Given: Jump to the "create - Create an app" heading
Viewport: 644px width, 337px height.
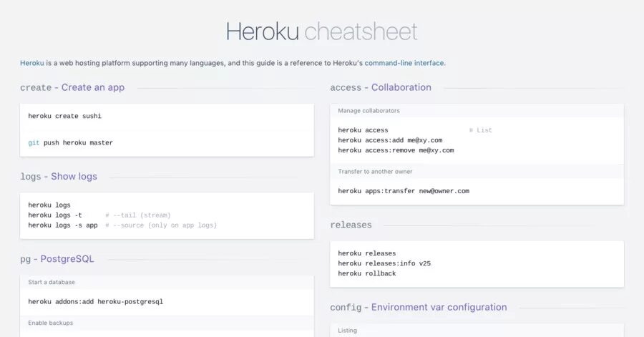Looking at the screenshot, I should tap(72, 87).
